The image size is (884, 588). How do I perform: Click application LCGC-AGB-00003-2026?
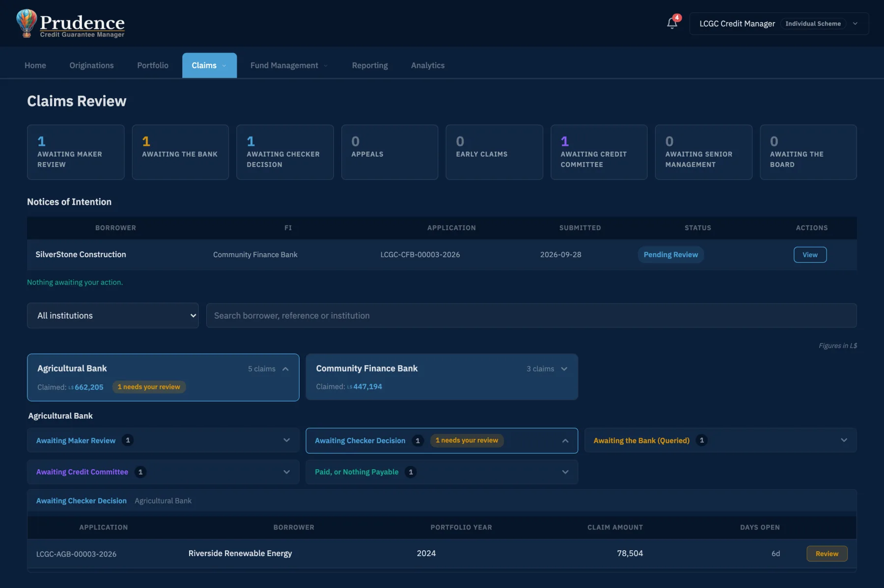pos(76,554)
